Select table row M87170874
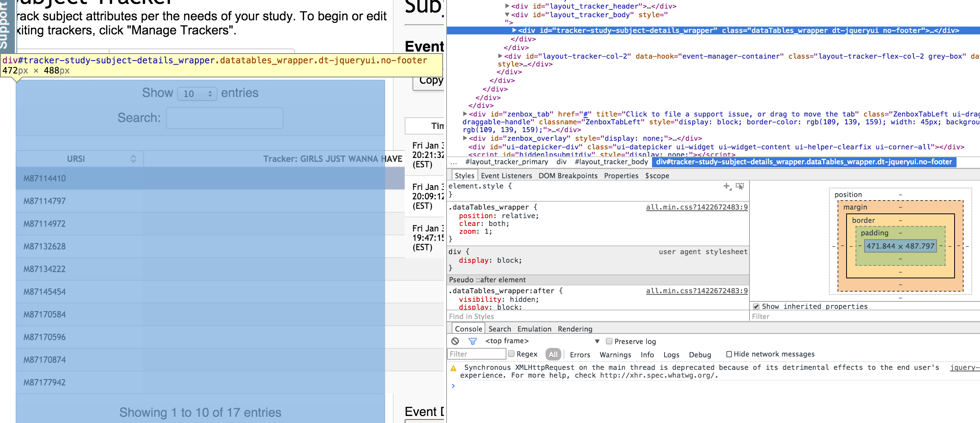The width and height of the screenshot is (980, 423). [210, 360]
